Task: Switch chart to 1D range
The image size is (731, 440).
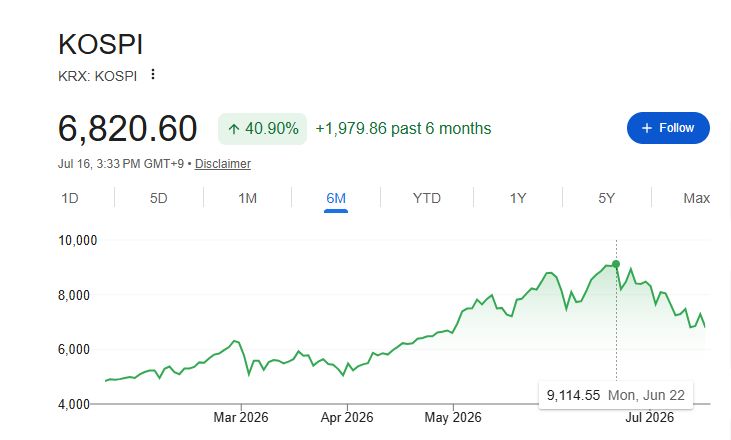Action: point(70,199)
